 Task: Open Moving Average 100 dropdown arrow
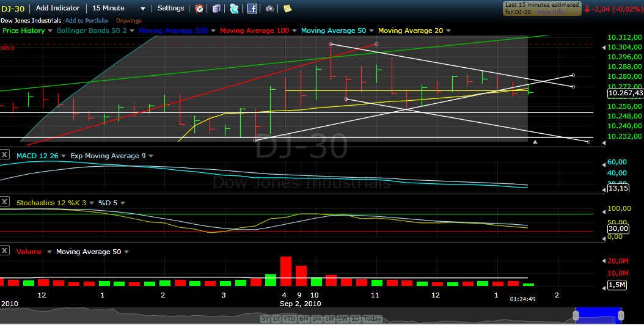(295, 31)
